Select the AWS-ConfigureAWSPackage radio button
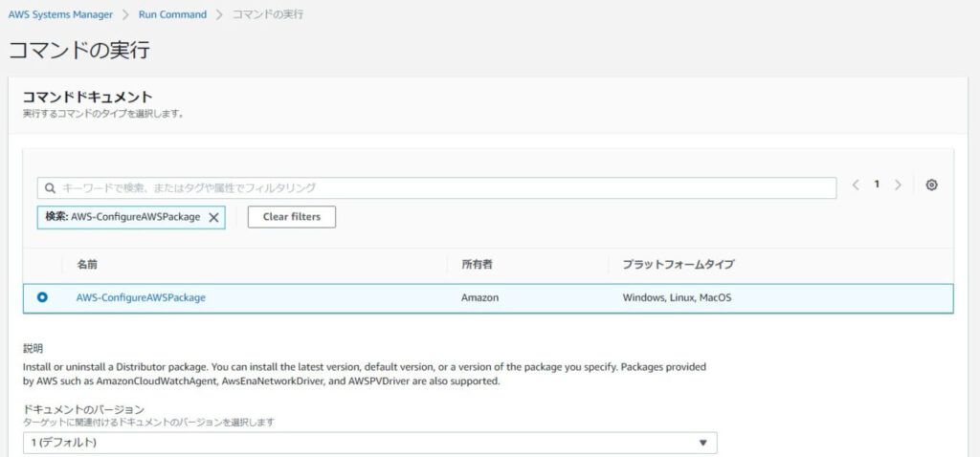This screenshot has height=457, width=980. coord(42,297)
